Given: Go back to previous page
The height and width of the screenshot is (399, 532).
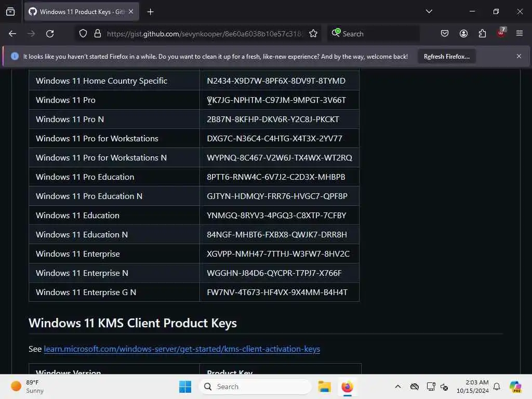Looking at the screenshot, I should pos(12,34).
